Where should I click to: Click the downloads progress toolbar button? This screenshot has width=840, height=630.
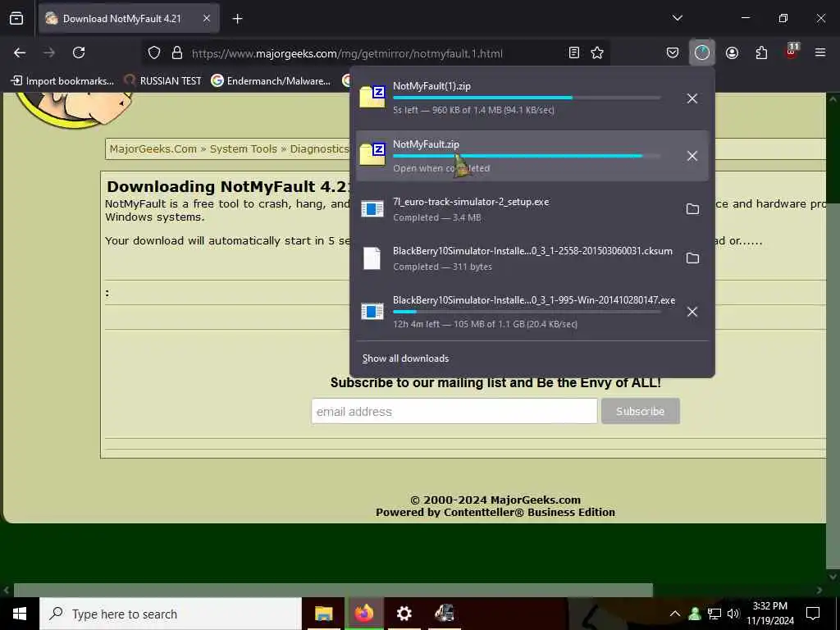click(x=702, y=52)
